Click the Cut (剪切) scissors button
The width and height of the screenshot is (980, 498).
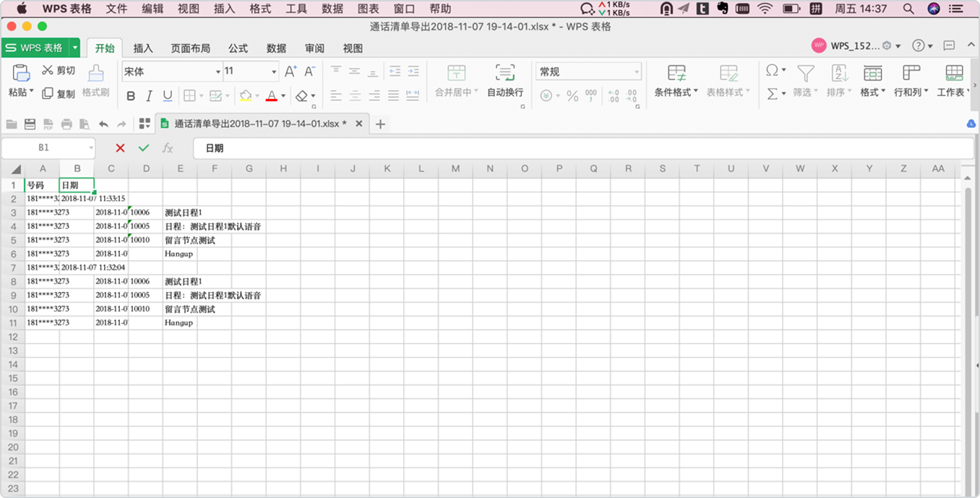[x=58, y=70]
